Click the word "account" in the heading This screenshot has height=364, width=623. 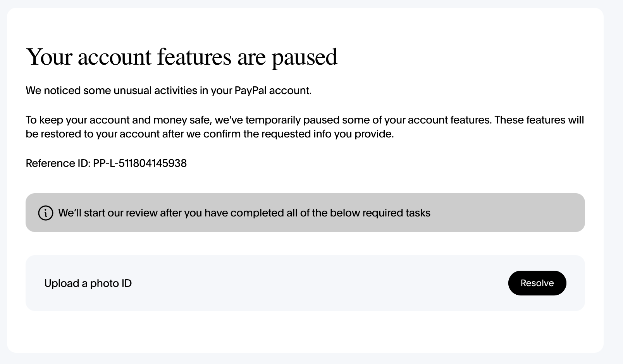tap(115, 57)
